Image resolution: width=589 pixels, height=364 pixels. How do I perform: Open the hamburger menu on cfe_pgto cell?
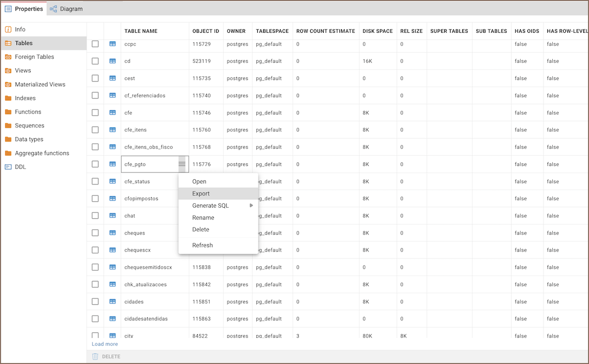coord(182,164)
